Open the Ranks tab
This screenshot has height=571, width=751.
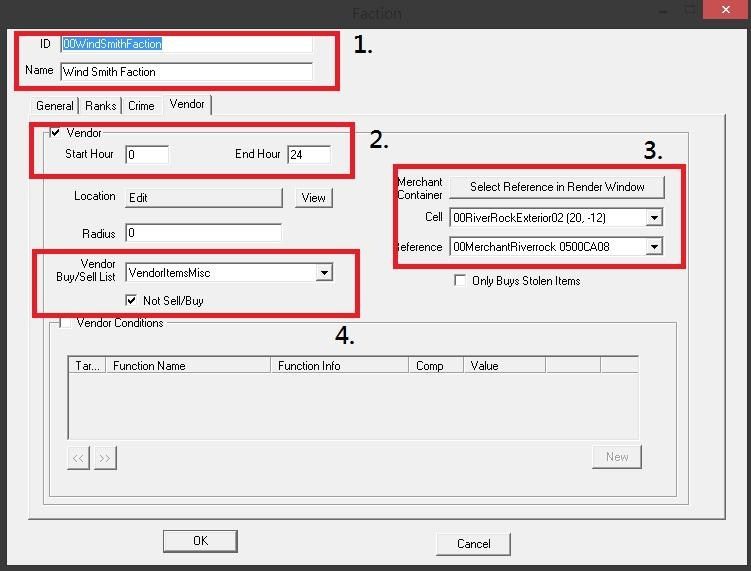coord(101,106)
